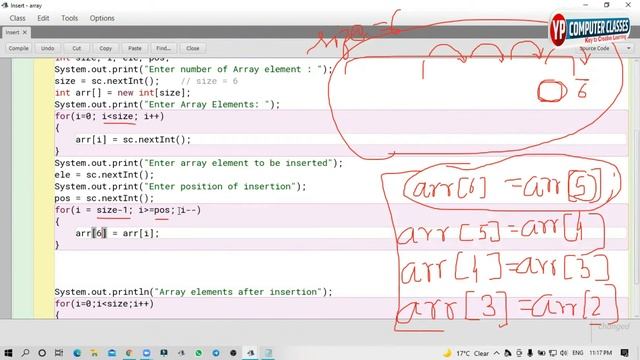The width and height of the screenshot is (640, 360).
Task: Click BlueJ window icon in title bar
Action: point(5,5)
